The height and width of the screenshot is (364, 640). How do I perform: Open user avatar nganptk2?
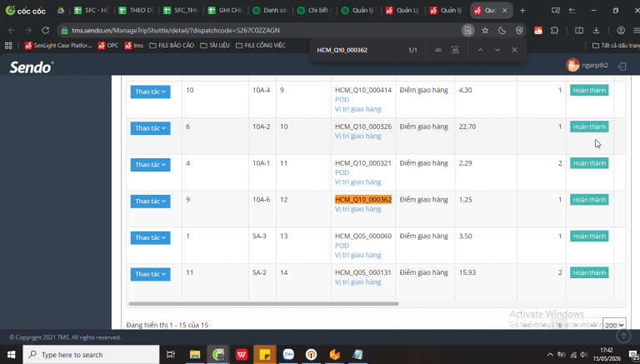coord(572,65)
